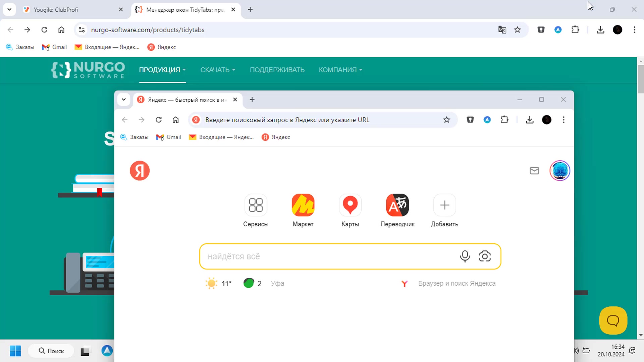This screenshot has height=362, width=644.
Task: Expand the ПРОДУКЦИЯ dropdown menu
Action: [162, 70]
